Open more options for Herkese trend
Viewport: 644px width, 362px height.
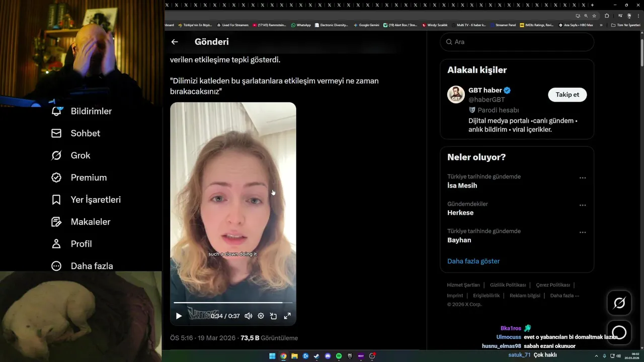pos(583,205)
